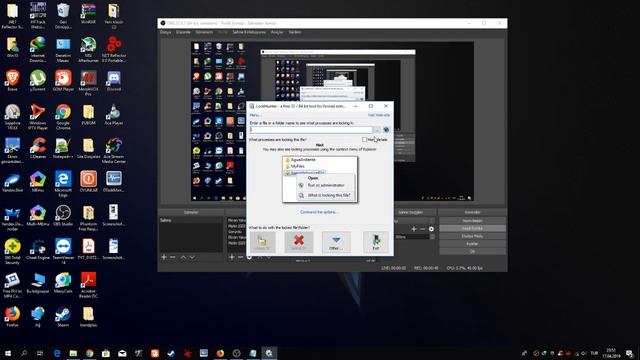Move scene up arrow in OBS Scenes panel
Viewport: 640px width, 360px height.
(x=183, y=257)
